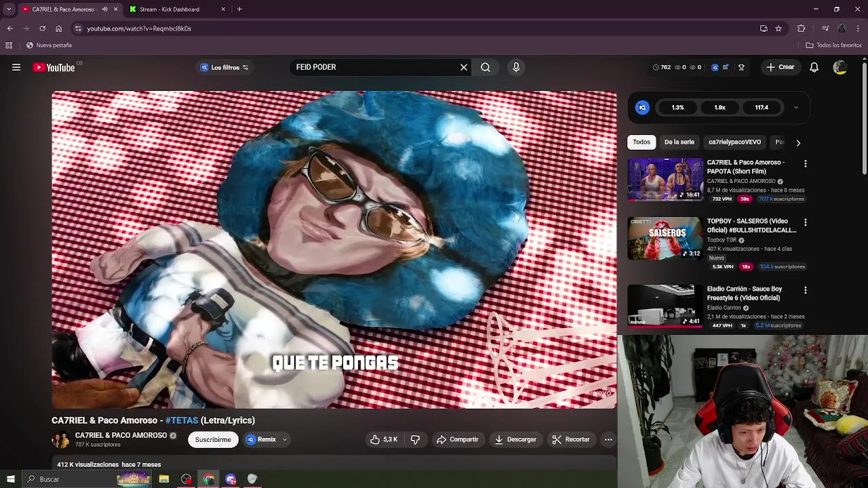Open the PAPOTA Short Film thumbnail
The width and height of the screenshot is (868, 488).
tap(665, 180)
